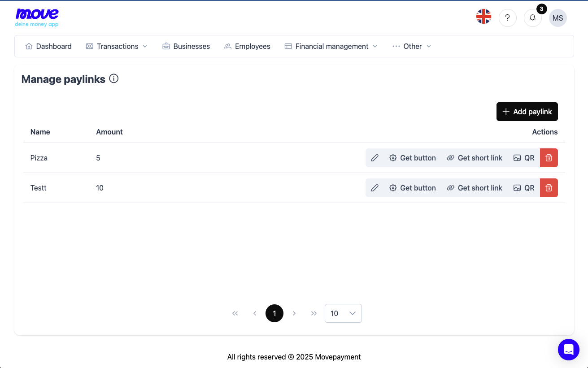
Task: Open the language selector UK flag
Action: (483, 17)
